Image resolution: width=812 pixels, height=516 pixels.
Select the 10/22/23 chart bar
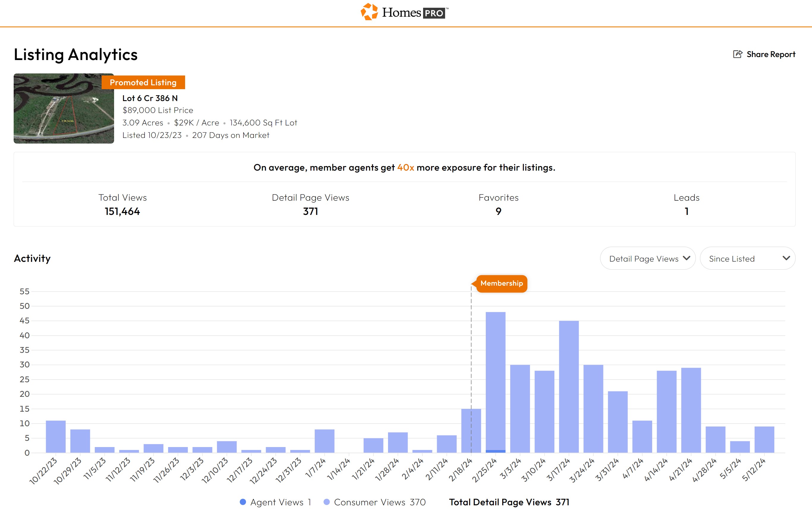click(56, 436)
